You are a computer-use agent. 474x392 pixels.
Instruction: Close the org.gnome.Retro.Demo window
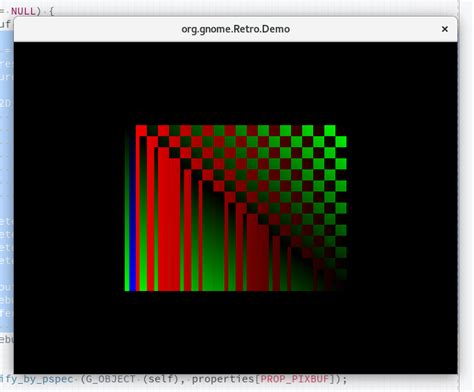point(445,29)
